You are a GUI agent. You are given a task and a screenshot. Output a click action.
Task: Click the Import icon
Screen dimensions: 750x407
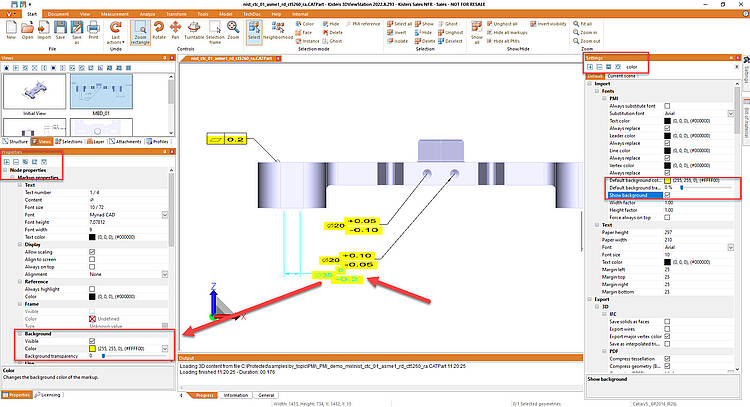click(x=44, y=30)
